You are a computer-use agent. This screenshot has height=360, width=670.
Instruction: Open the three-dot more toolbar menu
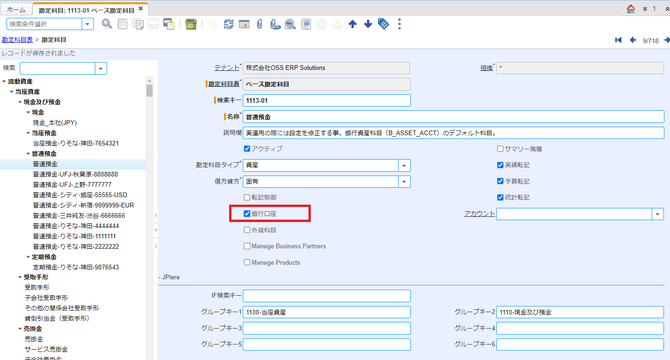click(400, 24)
